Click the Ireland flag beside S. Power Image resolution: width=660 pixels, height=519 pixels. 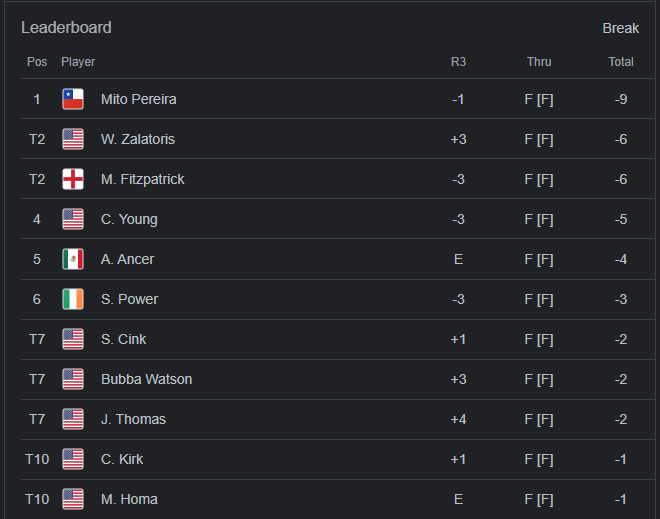[73, 299]
